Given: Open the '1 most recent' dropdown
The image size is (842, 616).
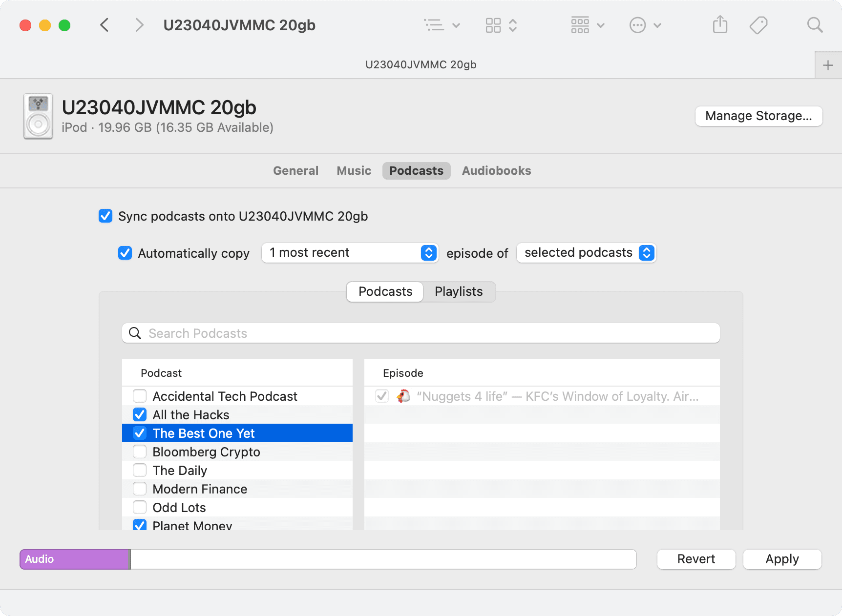Looking at the screenshot, I should click(350, 253).
